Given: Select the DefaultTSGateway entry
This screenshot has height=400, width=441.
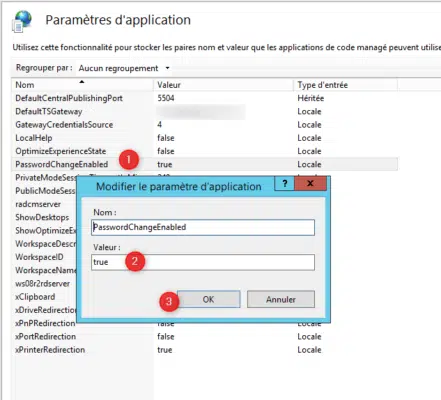Looking at the screenshot, I should 205,111.
